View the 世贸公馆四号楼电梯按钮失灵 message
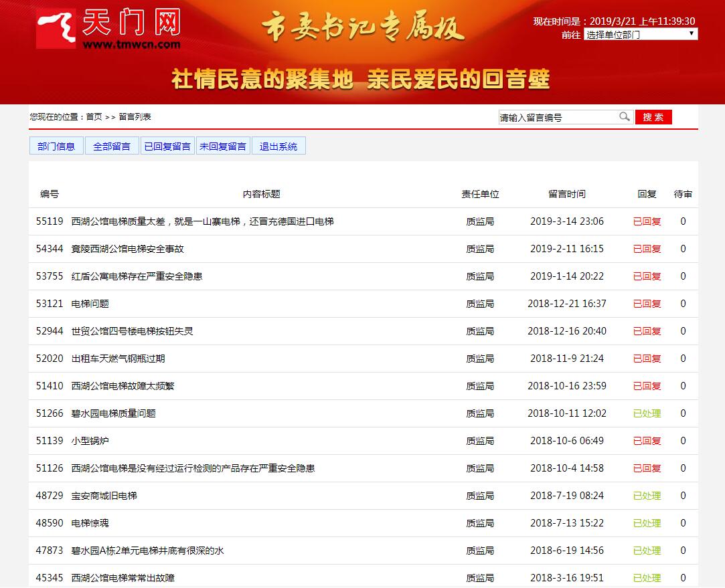The width and height of the screenshot is (725, 588). point(132,331)
